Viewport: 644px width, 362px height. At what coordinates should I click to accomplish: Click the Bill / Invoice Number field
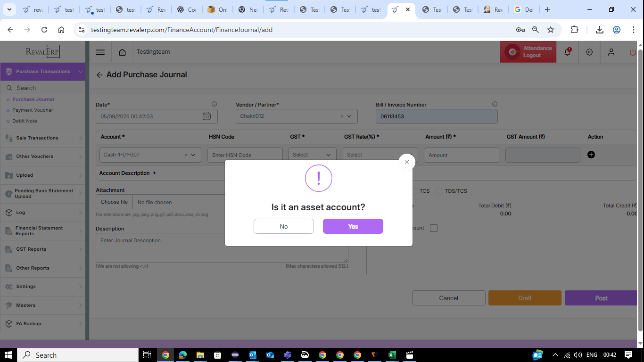(436, 116)
